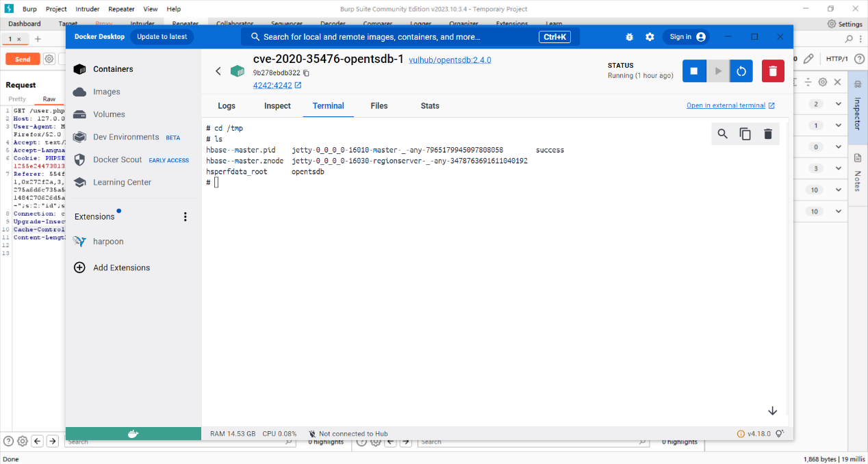
Task: Switch to the Stats tab
Action: tap(430, 106)
